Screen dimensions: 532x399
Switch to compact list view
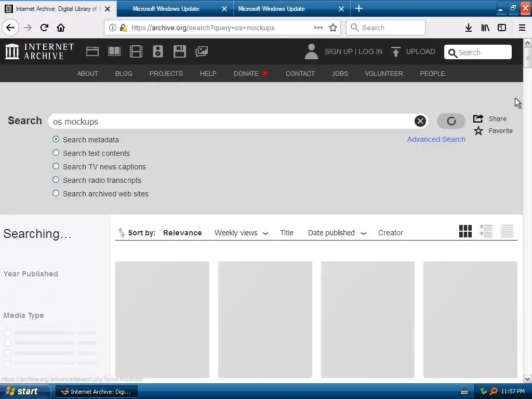pos(507,231)
